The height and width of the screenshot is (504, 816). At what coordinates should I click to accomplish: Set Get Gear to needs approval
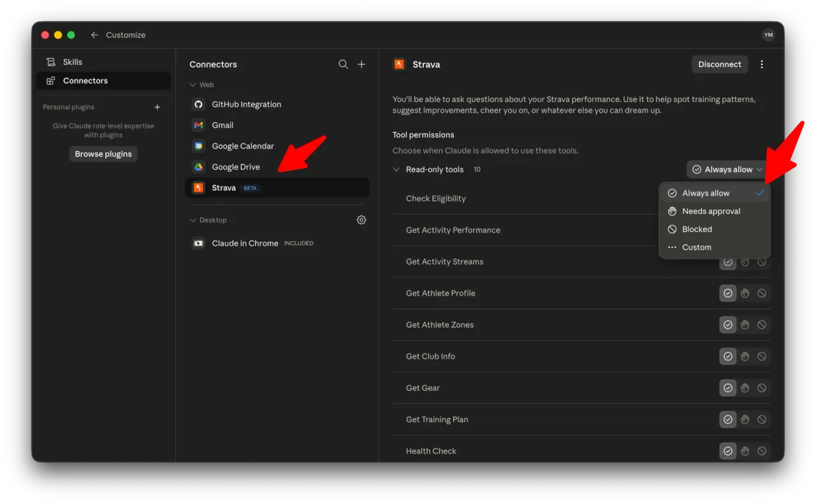click(x=745, y=388)
